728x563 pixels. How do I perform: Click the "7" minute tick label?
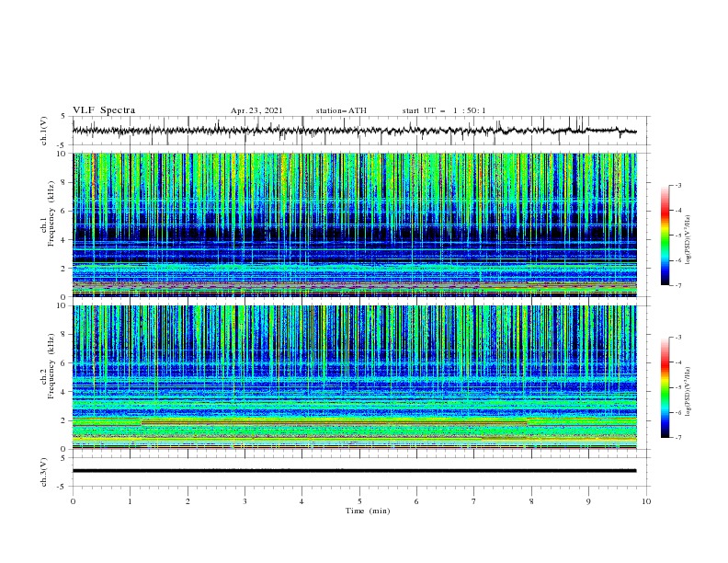(x=473, y=501)
